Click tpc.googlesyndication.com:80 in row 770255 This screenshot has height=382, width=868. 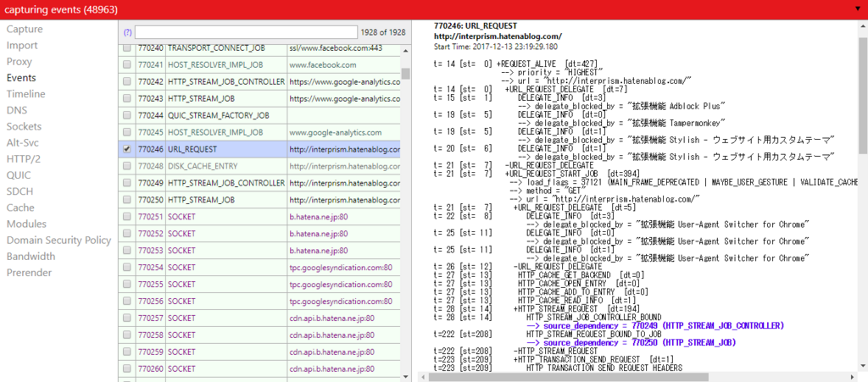(344, 283)
